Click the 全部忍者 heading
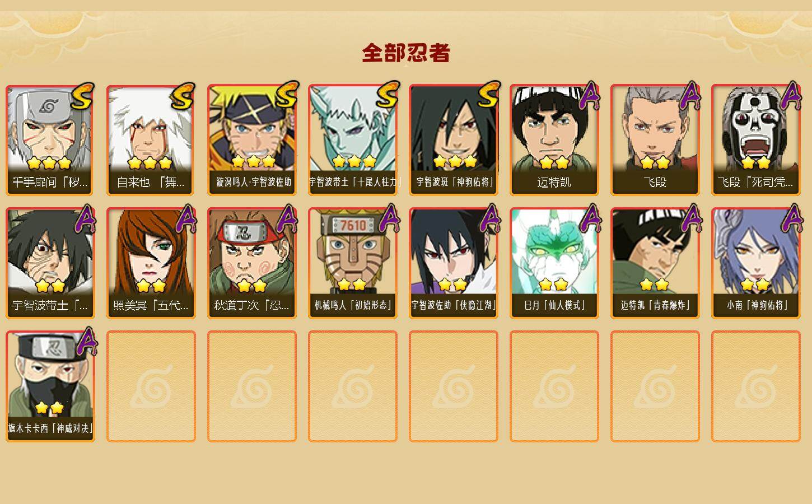The width and height of the screenshot is (812, 504). pyautogui.click(x=406, y=53)
